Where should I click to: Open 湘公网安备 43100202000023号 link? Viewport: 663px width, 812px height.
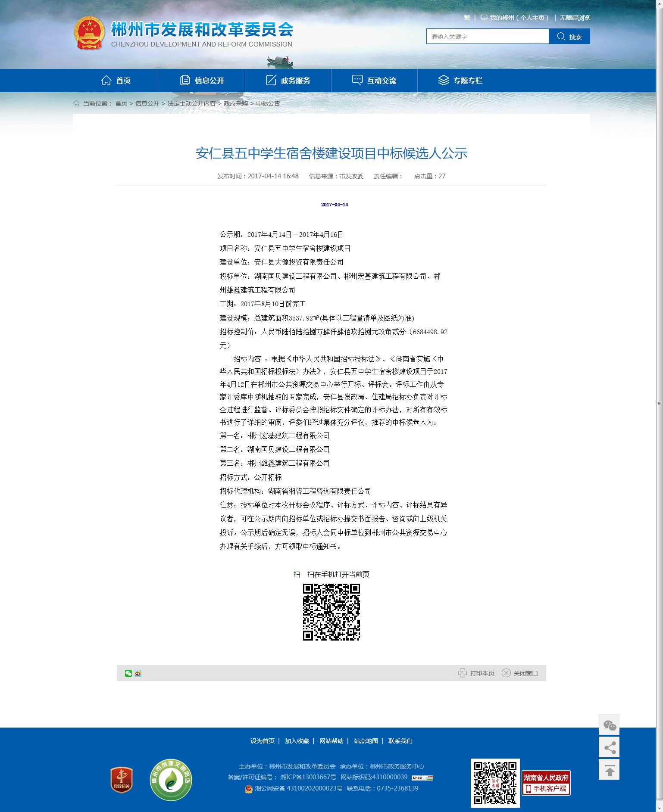click(x=299, y=788)
